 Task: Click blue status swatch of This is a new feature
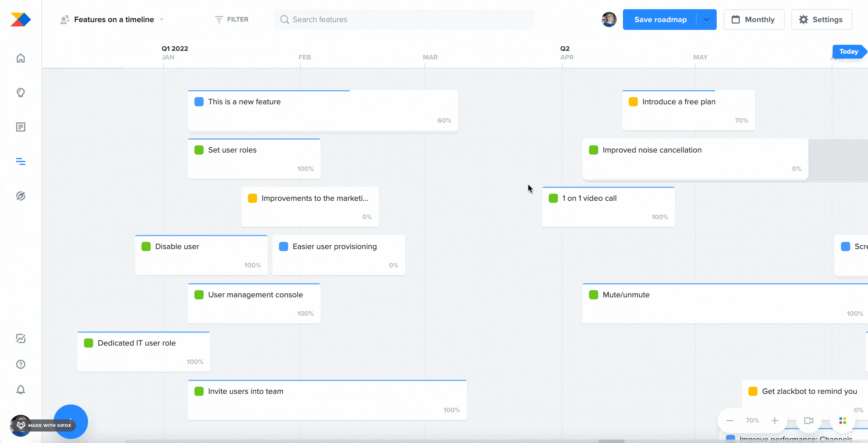click(199, 102)
